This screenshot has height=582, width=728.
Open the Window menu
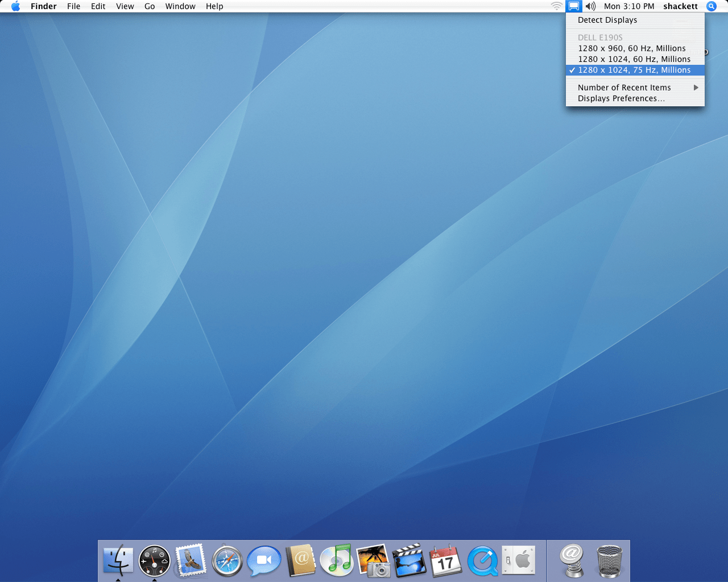[x=180, y=6]
